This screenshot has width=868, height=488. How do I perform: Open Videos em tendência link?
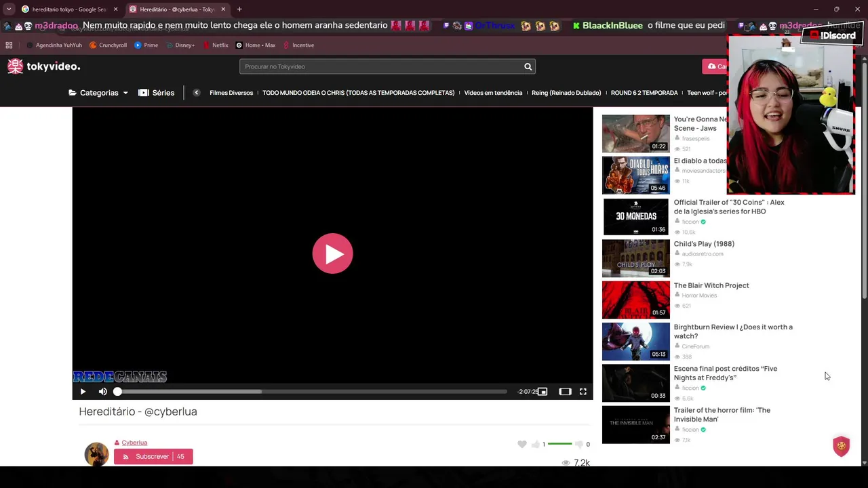pyautogui.click(x=493, y=93)
